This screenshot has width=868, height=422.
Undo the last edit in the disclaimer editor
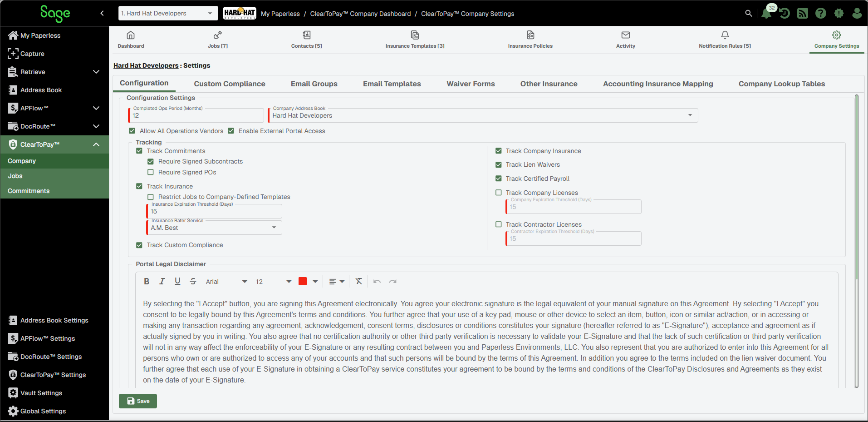(x=377, y=282)
